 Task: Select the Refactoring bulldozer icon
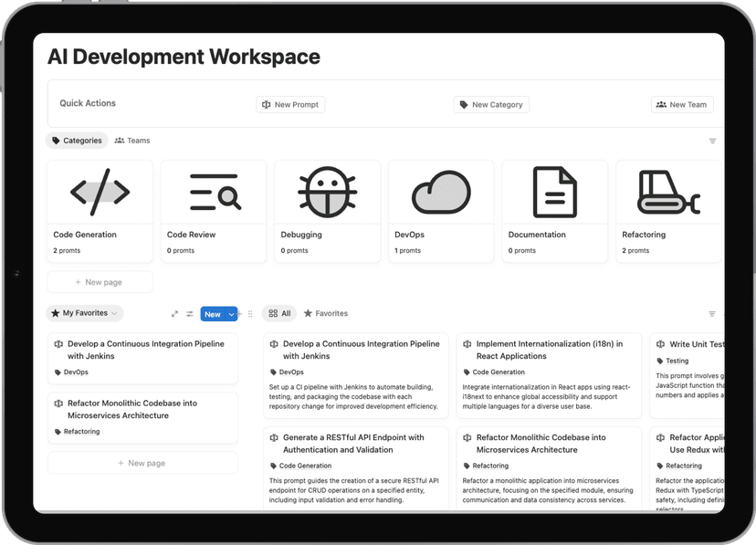[x=667, y=190]
